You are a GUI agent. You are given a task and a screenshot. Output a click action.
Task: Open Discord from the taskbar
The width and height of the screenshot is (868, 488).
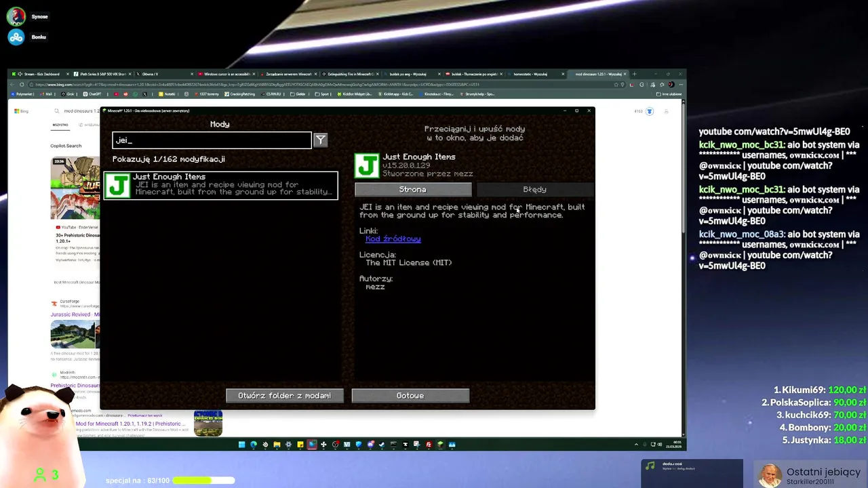tap(370, 445)
